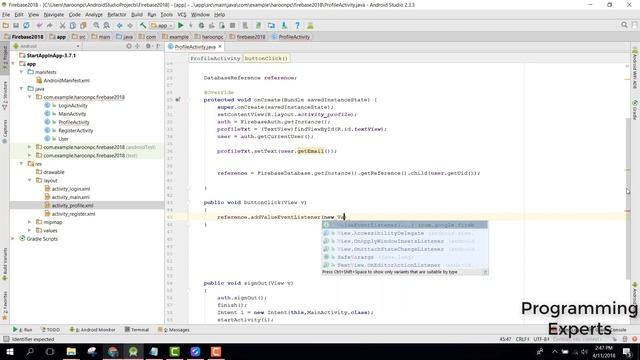
Task: Collapse the java folder
Action: (21, 89)
